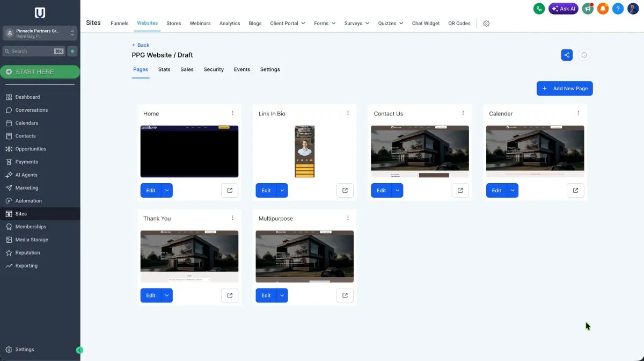Open three-dot menu on Calender card

click(x=578, y=113)
